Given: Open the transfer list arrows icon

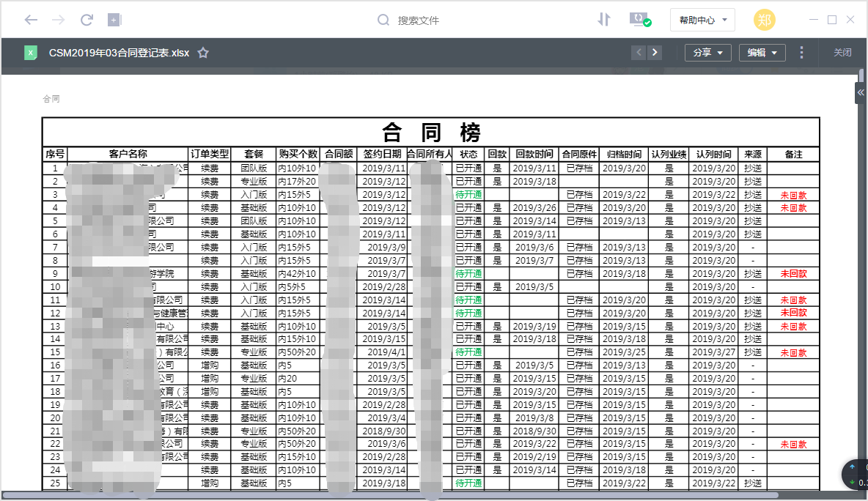Looking at the screenshot, I should coord(603,20).
